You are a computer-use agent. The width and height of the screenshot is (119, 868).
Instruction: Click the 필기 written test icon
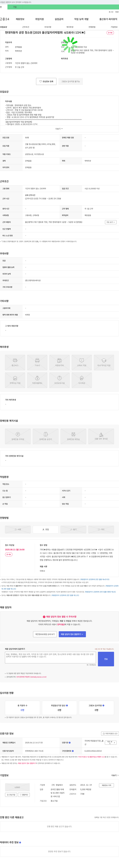click(73, 529)
